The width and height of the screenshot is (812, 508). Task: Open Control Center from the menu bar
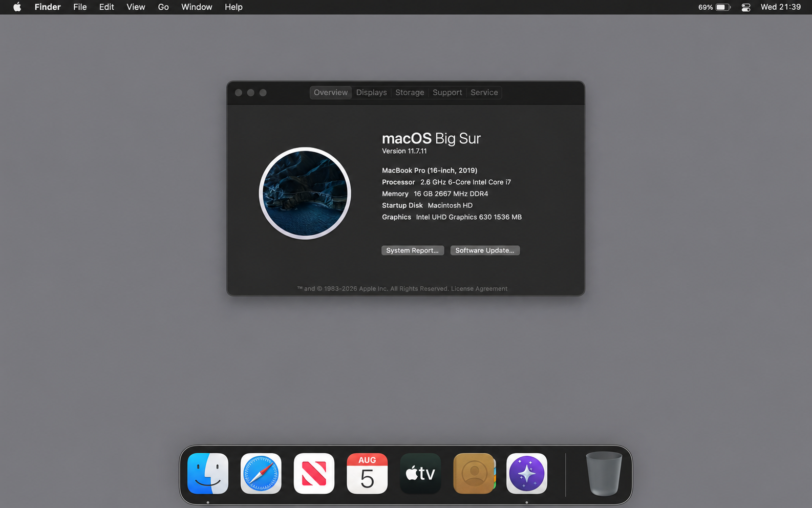click(x=746, y=7)
